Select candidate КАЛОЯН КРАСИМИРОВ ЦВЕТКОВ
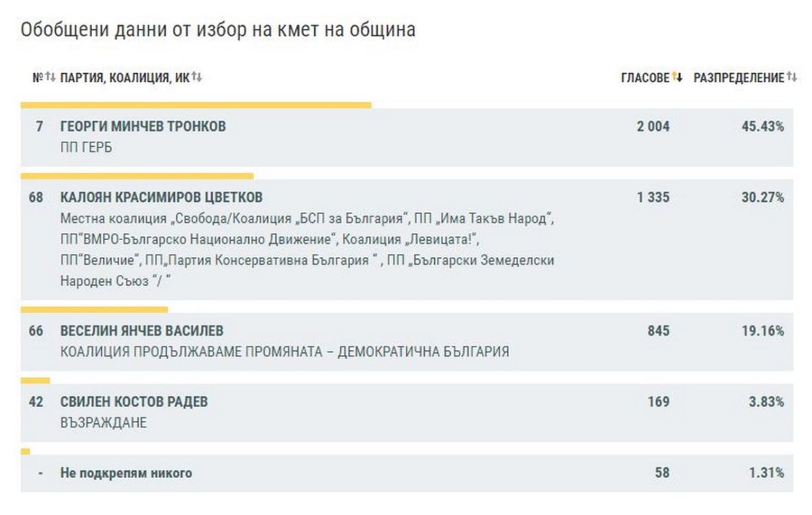The width and height of the screenshot is (812, 515). 161,197
